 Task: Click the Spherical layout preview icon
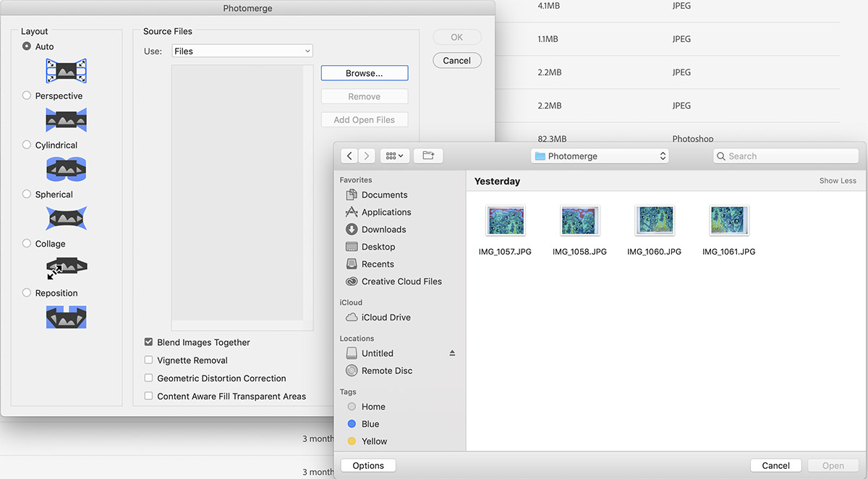coord(66,219)
